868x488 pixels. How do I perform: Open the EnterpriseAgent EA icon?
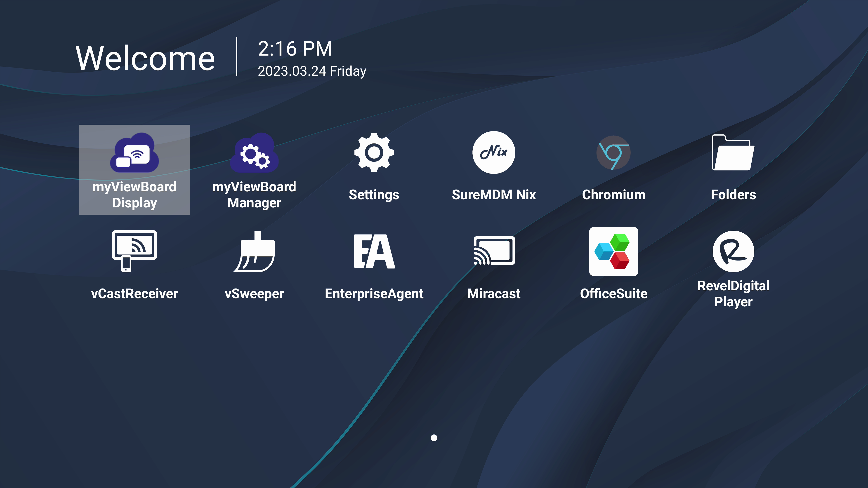pos(374,251)
